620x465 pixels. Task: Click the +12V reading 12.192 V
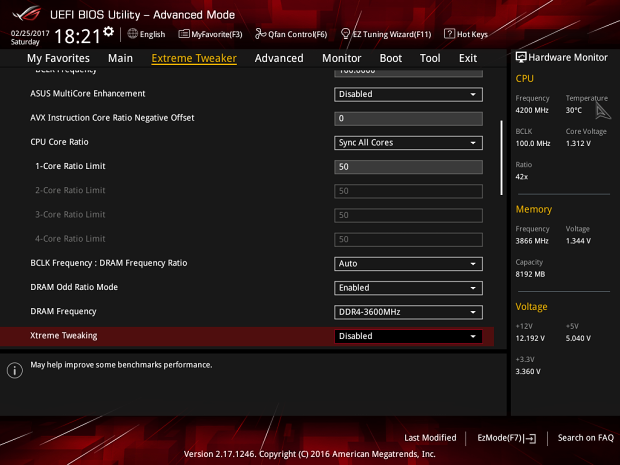coord(530,338)
